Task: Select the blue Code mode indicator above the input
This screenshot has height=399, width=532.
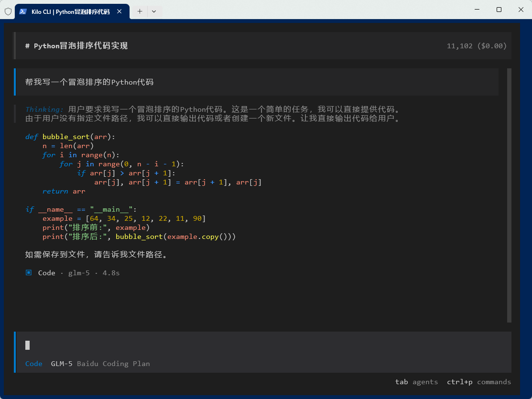Action: point(33,364)
